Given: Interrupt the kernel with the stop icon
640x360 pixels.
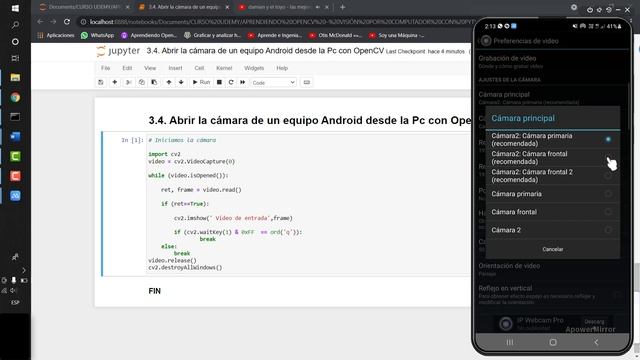Looking at the screenshot, I should coord(219,82).
